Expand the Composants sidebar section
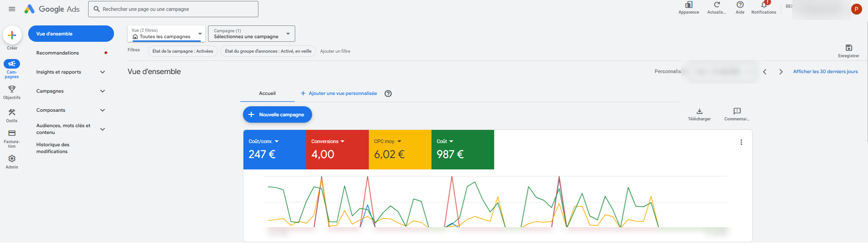Image resolution: width=868 pixels, height=248 pixels. [x=103, y=110]
